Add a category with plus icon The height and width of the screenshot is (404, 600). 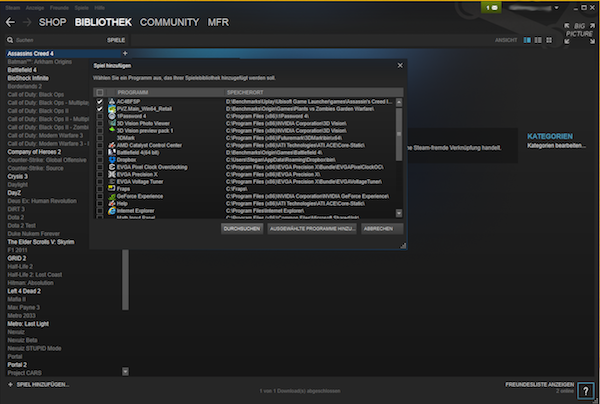click(x=125, y=53)
